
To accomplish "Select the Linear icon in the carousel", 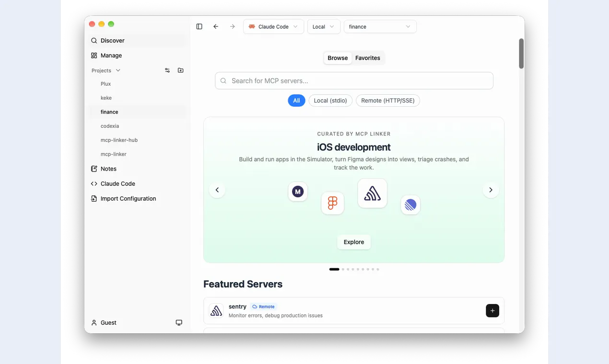I will (410, 205).
